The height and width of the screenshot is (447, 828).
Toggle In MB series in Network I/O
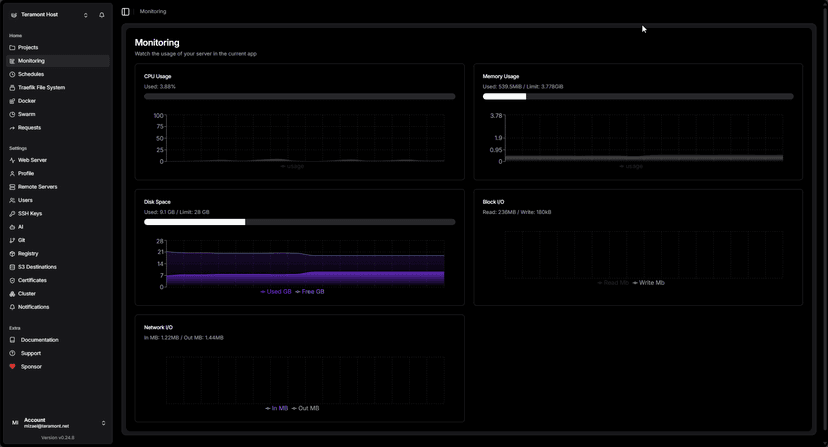coord(276,408)
